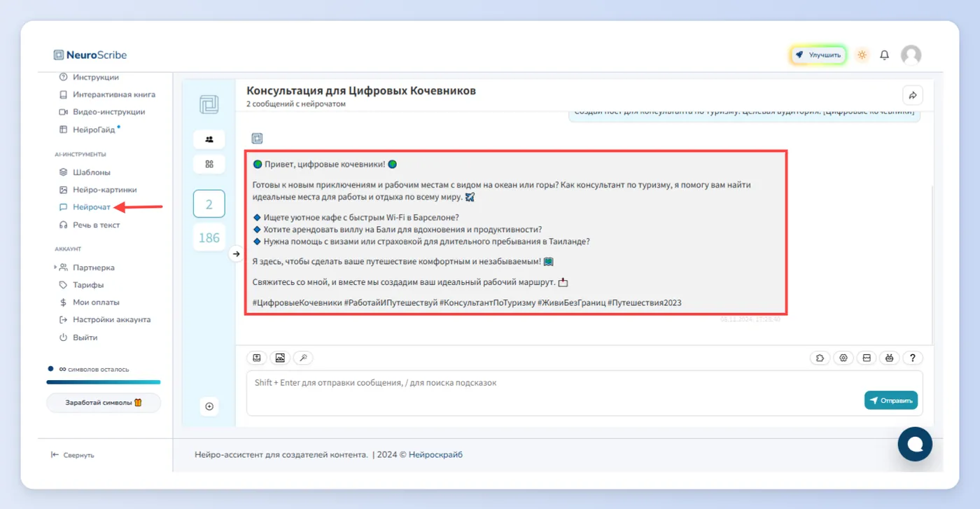Click the robot icon above input
Screen dimensions: 980x509
click(890, 358)
